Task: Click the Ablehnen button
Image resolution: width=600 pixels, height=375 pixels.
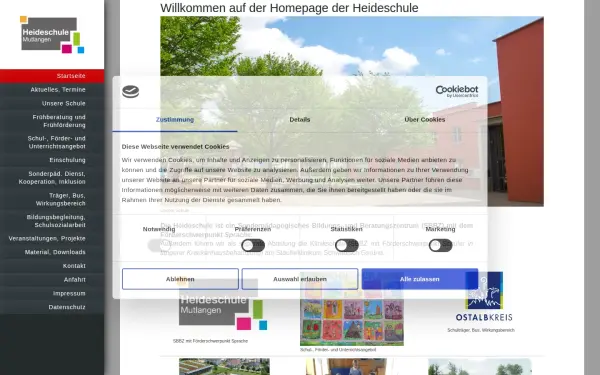Action: click(180, 279)
